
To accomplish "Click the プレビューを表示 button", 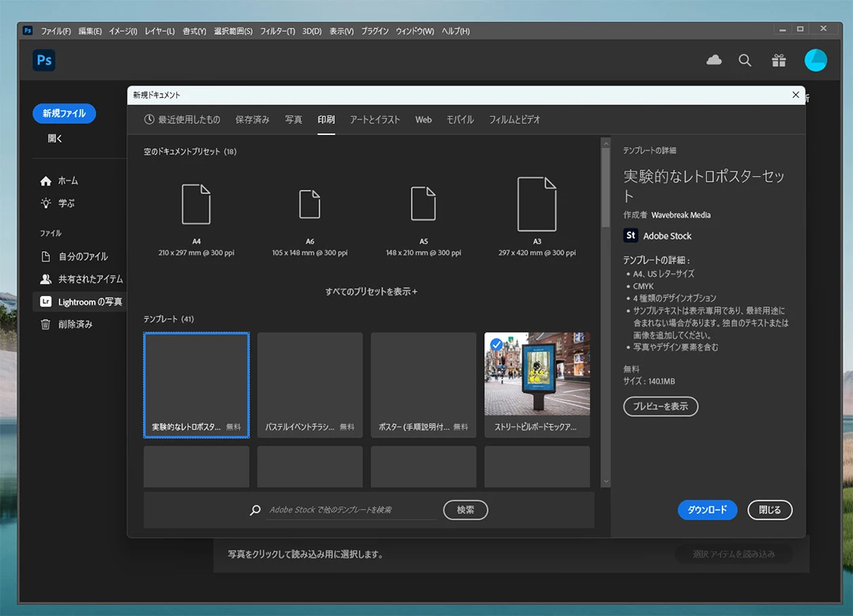I will pos(660,407).
